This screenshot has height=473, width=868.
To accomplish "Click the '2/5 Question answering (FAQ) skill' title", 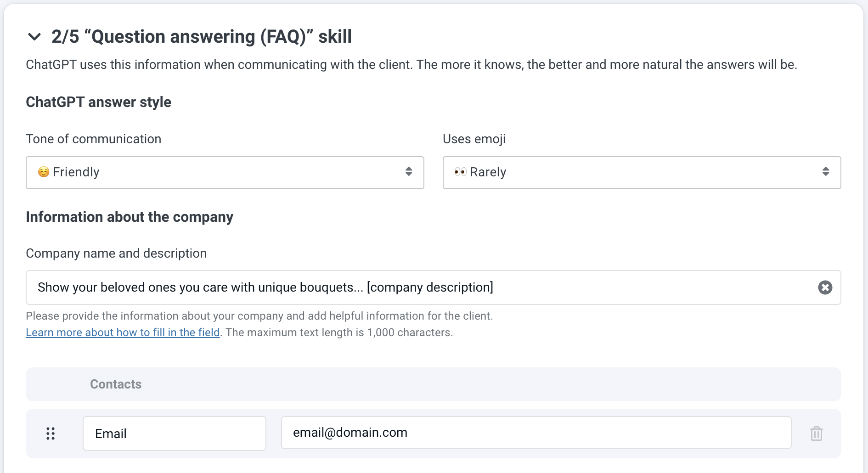I will pos(201,37).
